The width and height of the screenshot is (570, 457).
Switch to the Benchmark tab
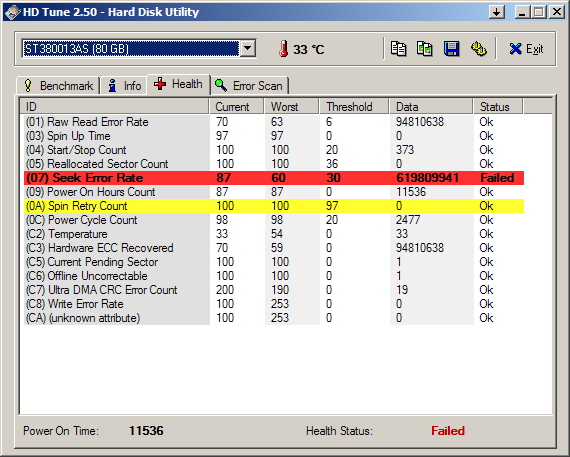click(x=58, y=86)
